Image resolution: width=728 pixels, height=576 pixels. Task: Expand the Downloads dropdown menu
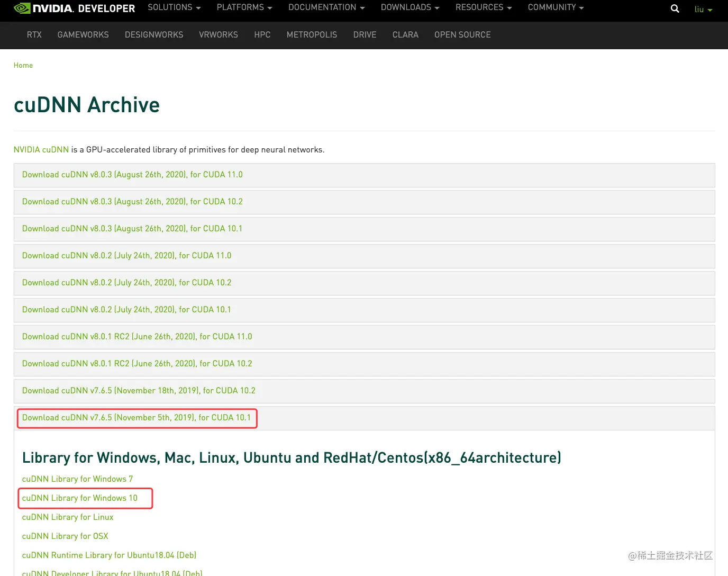(410, 7)
